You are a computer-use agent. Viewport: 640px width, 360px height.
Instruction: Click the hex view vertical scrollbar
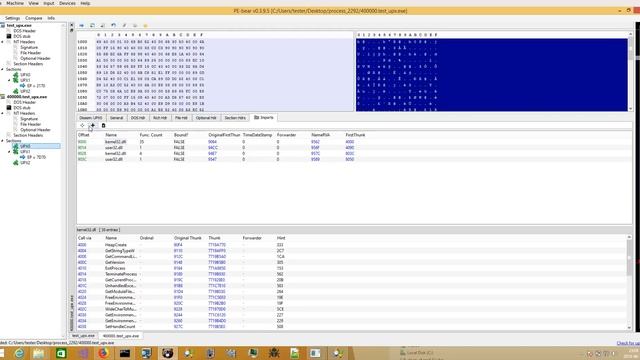pos(630,71)
